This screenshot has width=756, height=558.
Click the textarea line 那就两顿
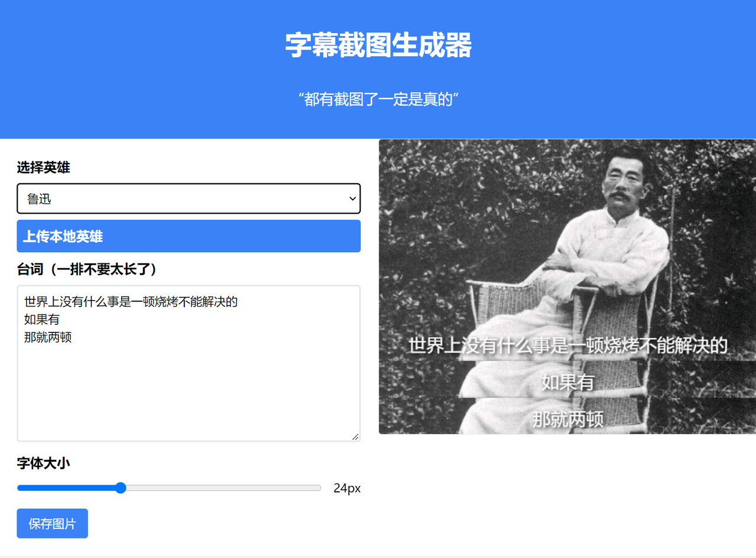coord(48,338)
